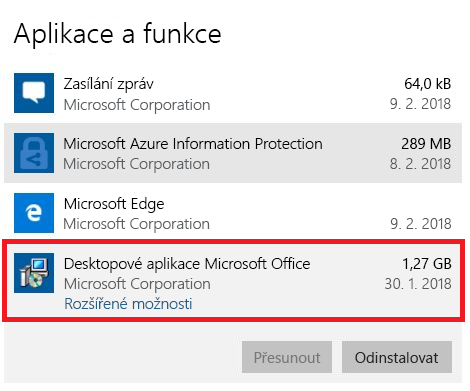
Task: Click the 64,0 kB size value
Action: [427, 84]
